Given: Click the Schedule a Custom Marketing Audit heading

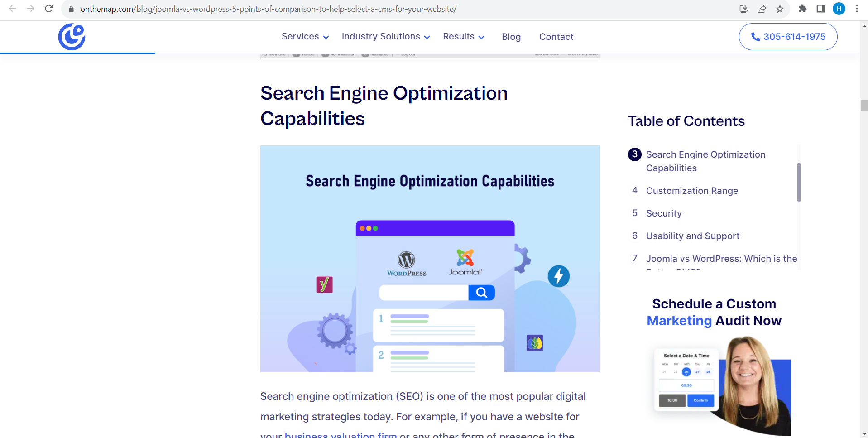Looking at the screenshot, I should 714,312.
